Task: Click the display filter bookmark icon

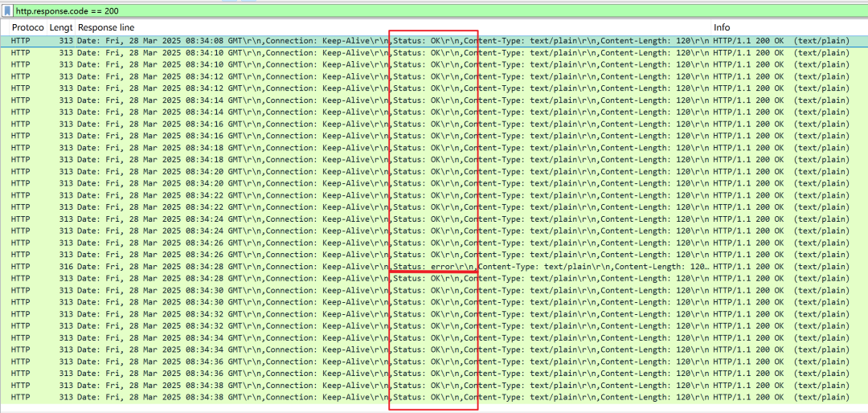Action: 8,10
